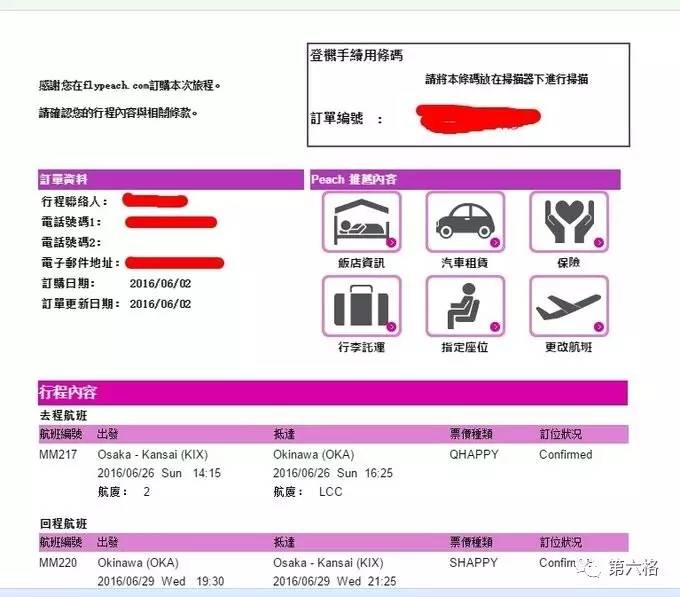This screenshot has width=680, height=597.
Task: Click the 汽車租賃 label under car icon
Action: 464,263
